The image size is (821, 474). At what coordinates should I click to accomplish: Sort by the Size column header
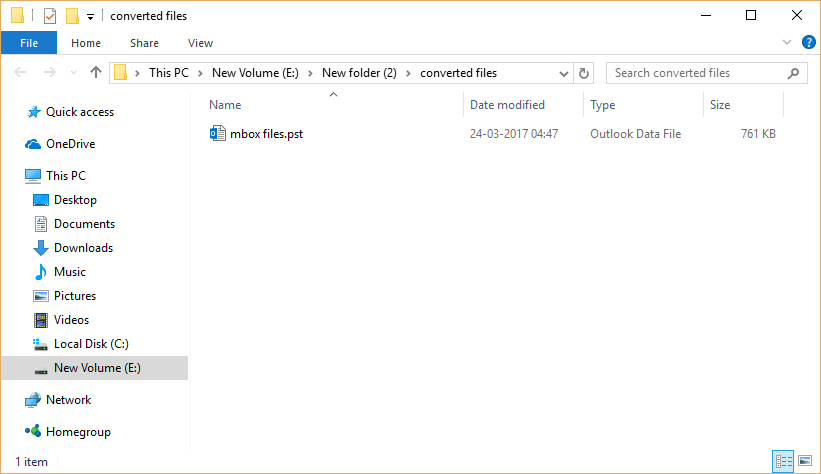click(720, 105)
